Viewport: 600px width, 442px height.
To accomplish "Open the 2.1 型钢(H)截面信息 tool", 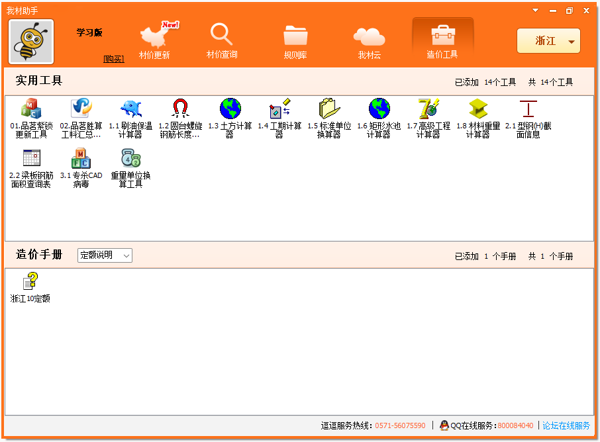I will pyautogui.click(x=527, y=109).
